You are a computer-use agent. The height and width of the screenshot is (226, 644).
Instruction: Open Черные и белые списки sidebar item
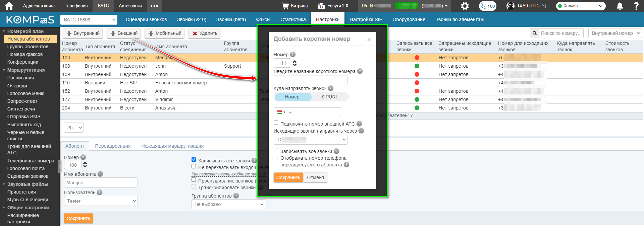26,135
